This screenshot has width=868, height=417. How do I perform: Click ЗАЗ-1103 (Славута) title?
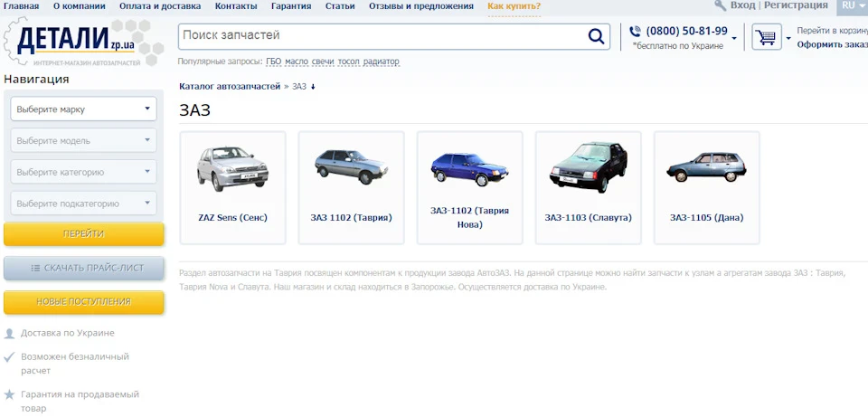pyautogui.click(x=588, y=218)
